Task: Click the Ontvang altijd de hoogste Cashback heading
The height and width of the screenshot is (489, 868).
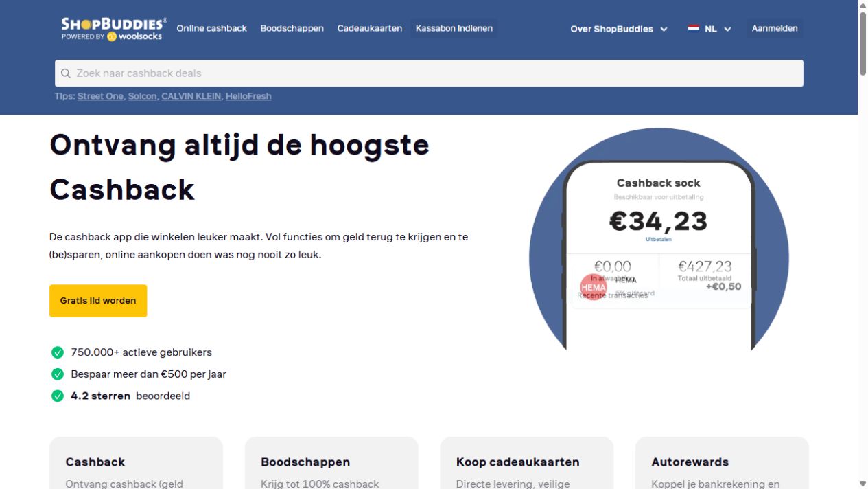Action: click(x=239, y=167)
